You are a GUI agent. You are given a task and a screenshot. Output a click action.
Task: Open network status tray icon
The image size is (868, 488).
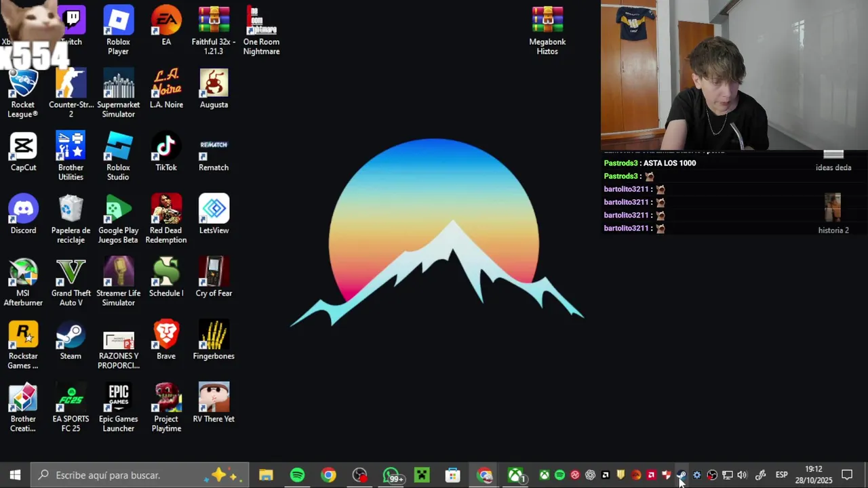(x=727, y=475)
